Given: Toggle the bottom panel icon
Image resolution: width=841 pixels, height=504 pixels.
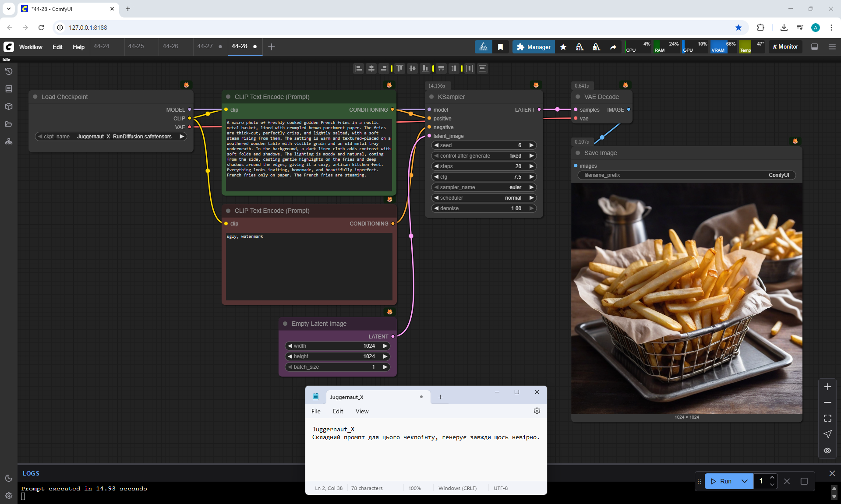Looking at the screenshot, I should [x=814, y=47].
